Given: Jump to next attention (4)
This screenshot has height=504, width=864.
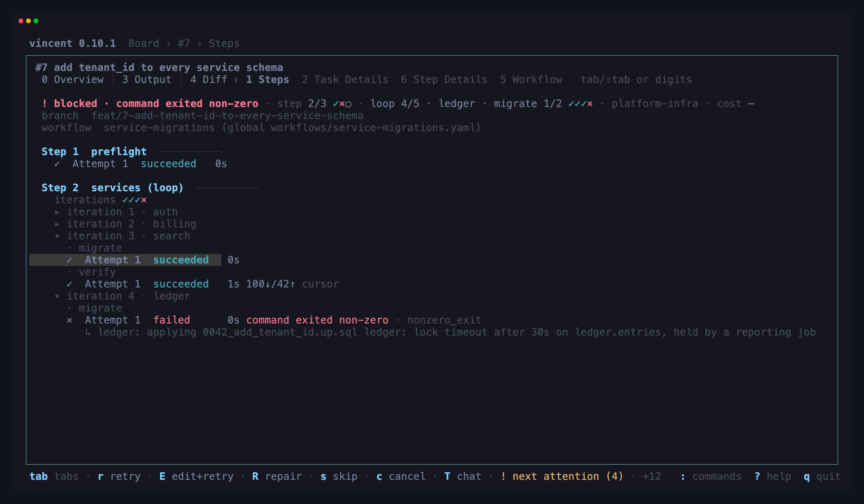Looking at the screenshot, I should [x=562, y=476].
